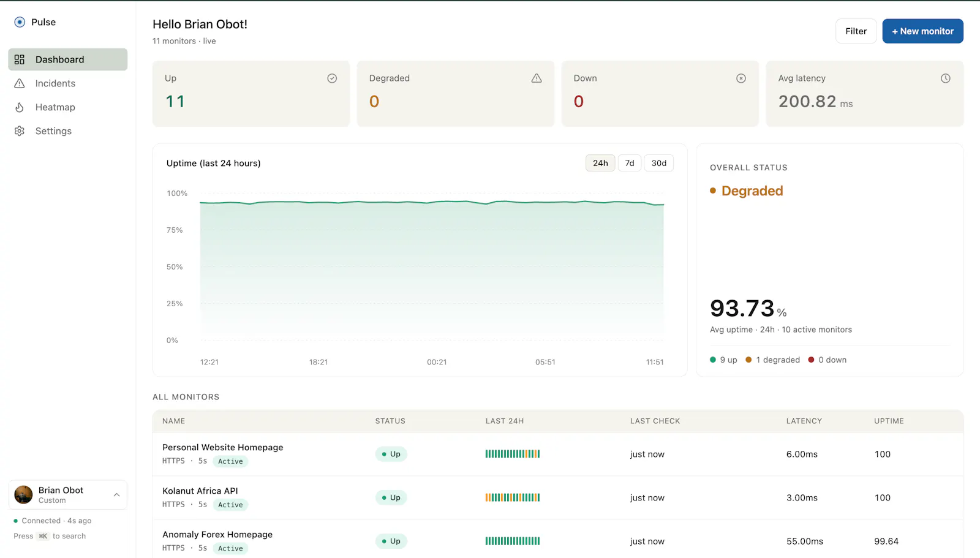Screen dimensions: 980x558
Task: Click the Uptime (last 24 hours) chart title
Action: tap(214, 163)
